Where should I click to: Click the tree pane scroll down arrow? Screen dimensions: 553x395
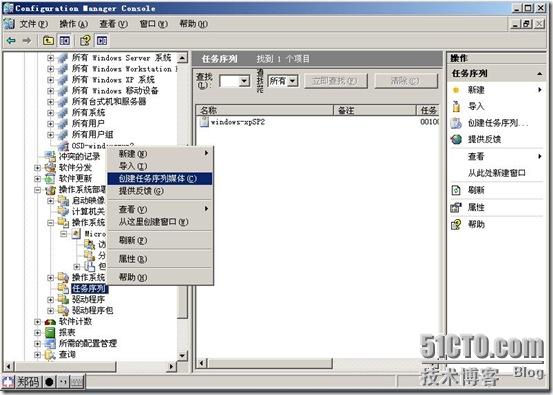point(182,356)
